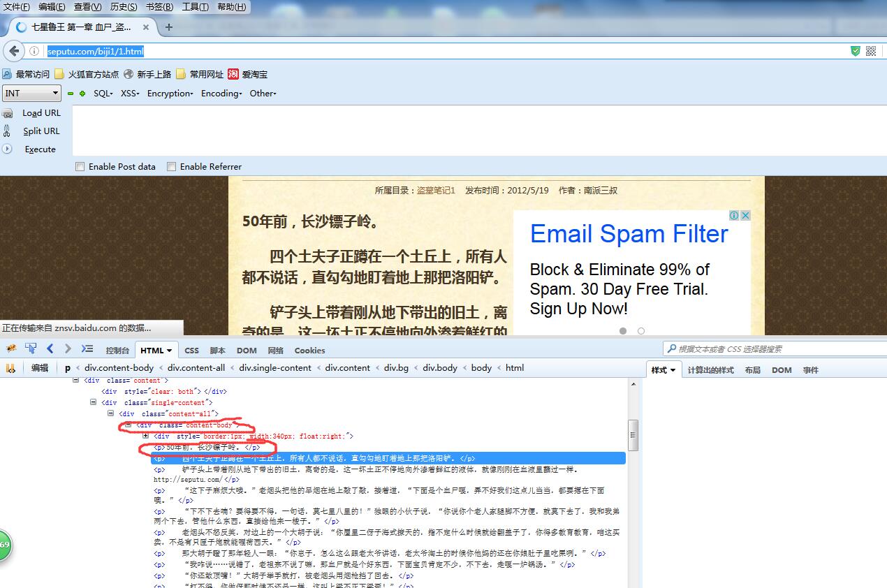The width and height of the screenshot is (887, 588).
Task: Open the Encryption dropdown menu
Action: pyautogui.click(x=170, y=94)
